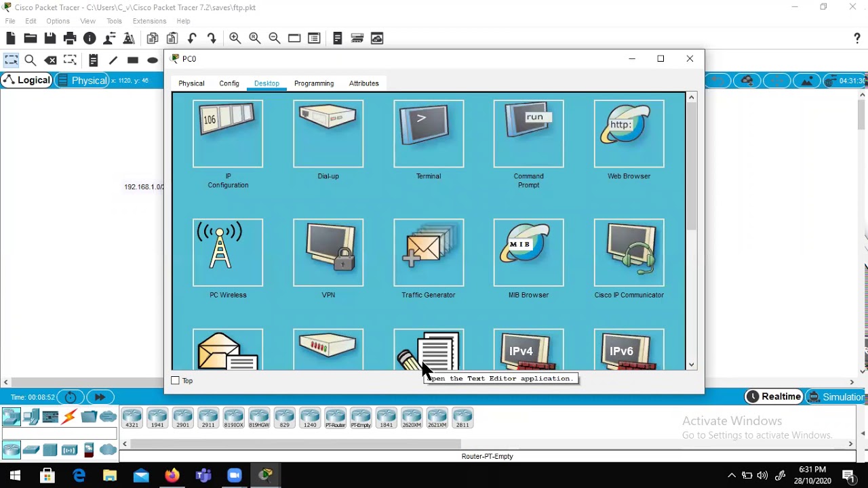The image size is (868, 488).
Task: Switch to the Physical tab in PC0
Action: point(191,83)
